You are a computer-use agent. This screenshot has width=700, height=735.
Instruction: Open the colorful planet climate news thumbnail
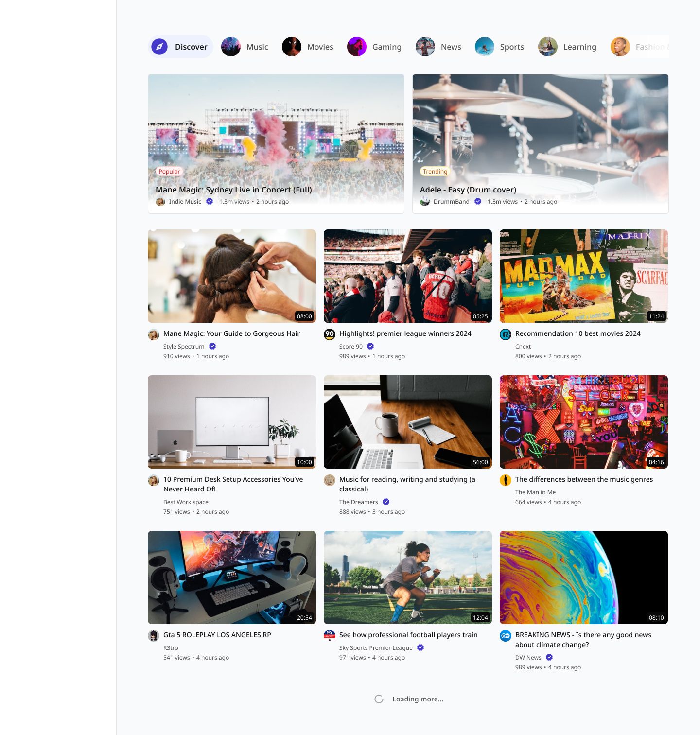pyautogui.click(x=584, y=577)
